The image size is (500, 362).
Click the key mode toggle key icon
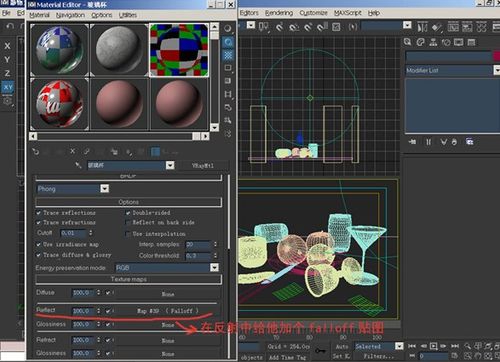point(320,350)
